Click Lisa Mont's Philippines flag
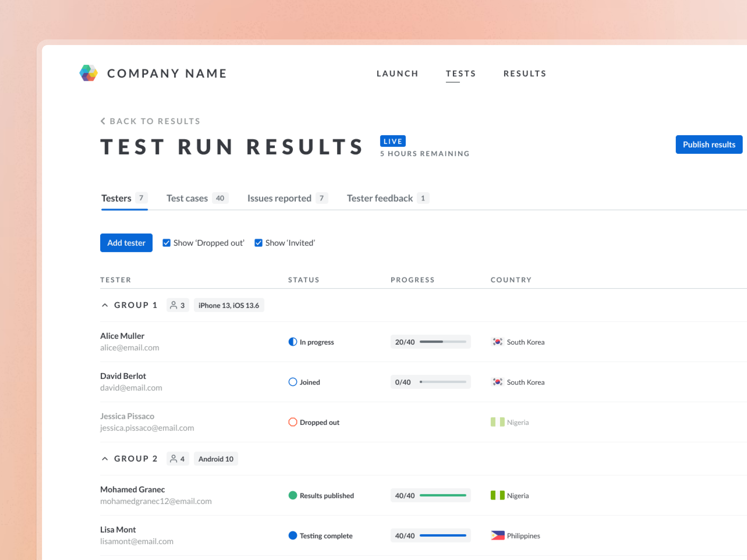 497,535
